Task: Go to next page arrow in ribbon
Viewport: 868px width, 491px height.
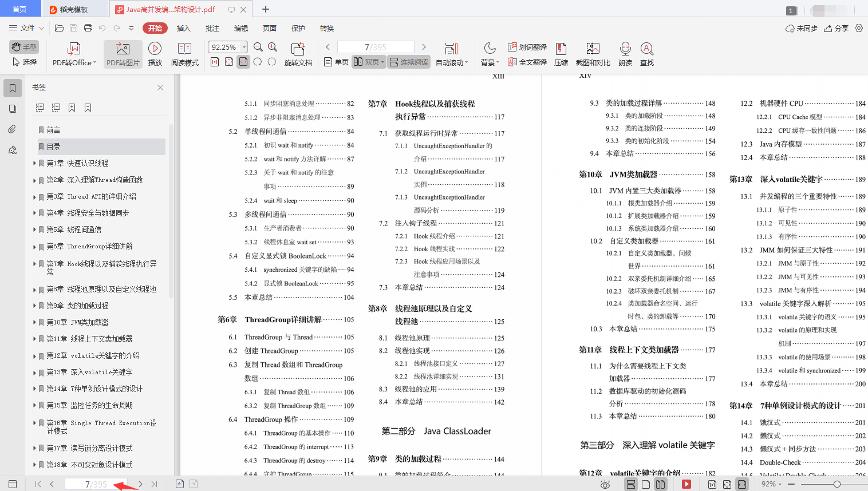Action: [x=424, y=47]
